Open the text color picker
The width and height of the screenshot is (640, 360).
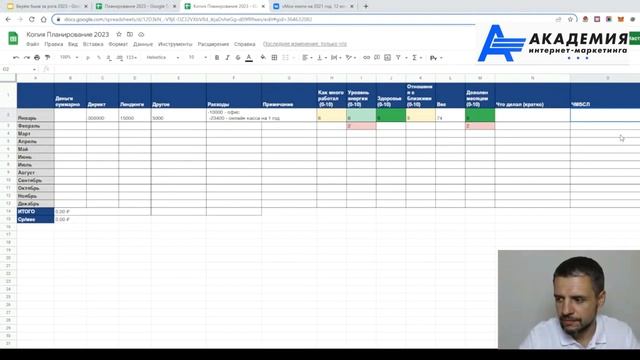(x=249, y=58)
